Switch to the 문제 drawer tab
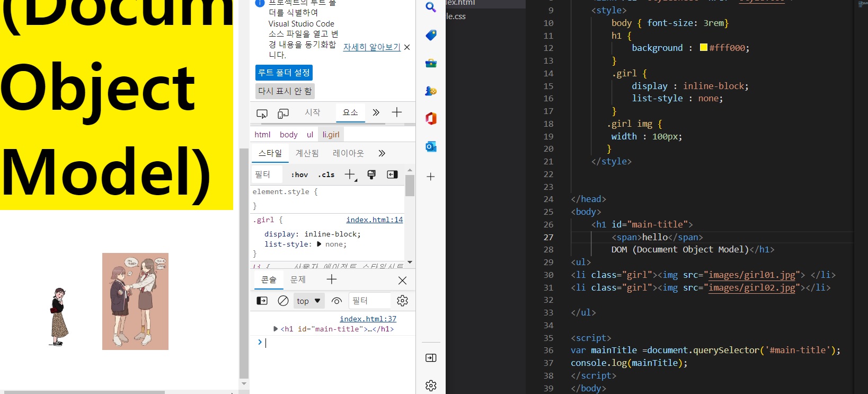This screenshot has height=394, width=868. point(298,279)
